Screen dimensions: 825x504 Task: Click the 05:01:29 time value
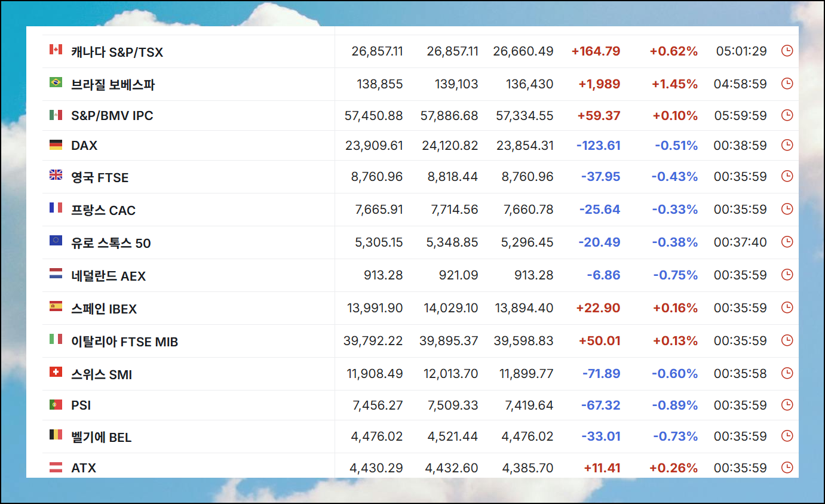pyautogui.click(x=741, y=51)
